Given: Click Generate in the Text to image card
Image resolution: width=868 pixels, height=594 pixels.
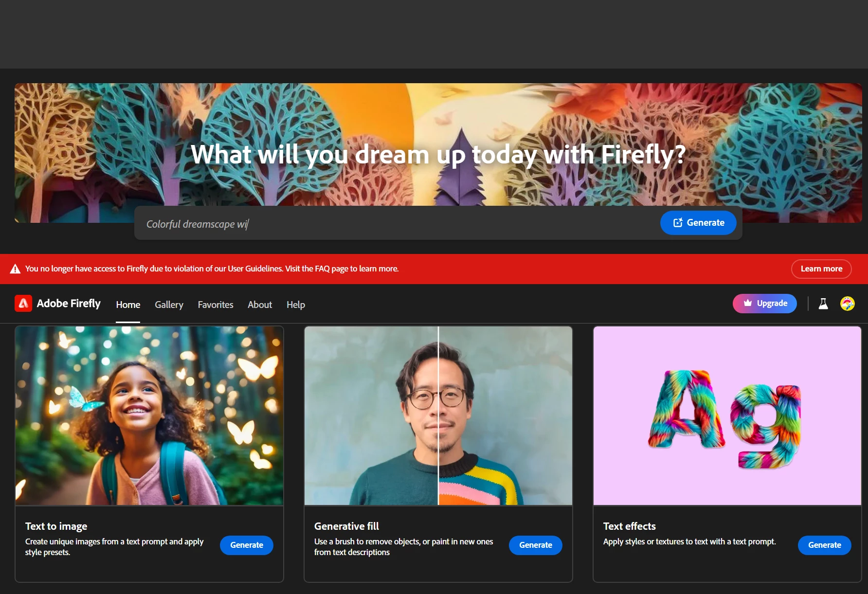Looking at the screenshot, I should point(247,545).
